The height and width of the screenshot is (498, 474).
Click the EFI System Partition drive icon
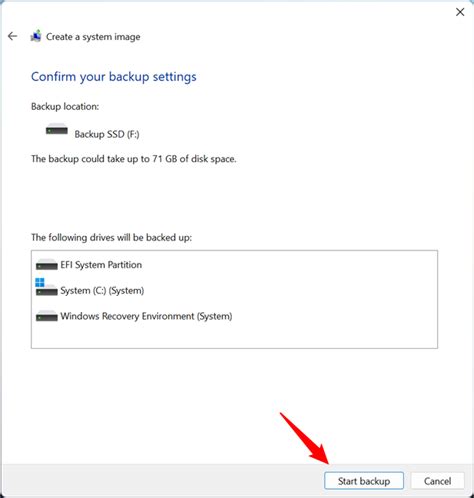[47, 264]
